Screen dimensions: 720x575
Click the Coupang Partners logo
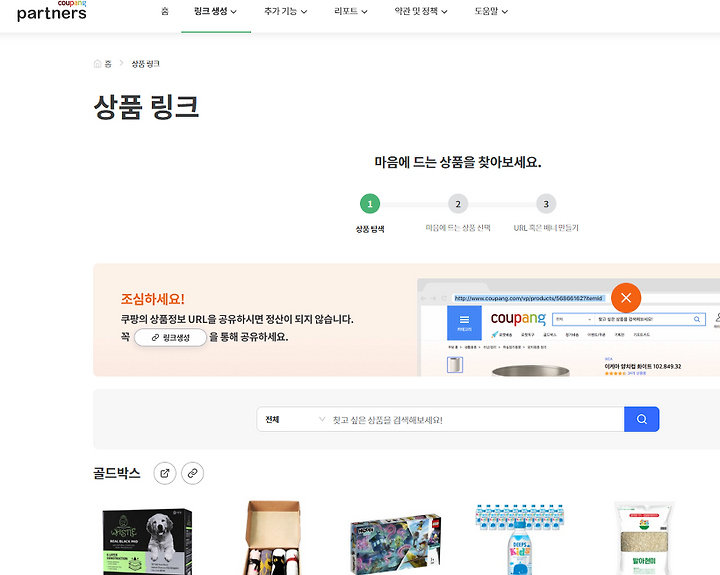[51, 11]
